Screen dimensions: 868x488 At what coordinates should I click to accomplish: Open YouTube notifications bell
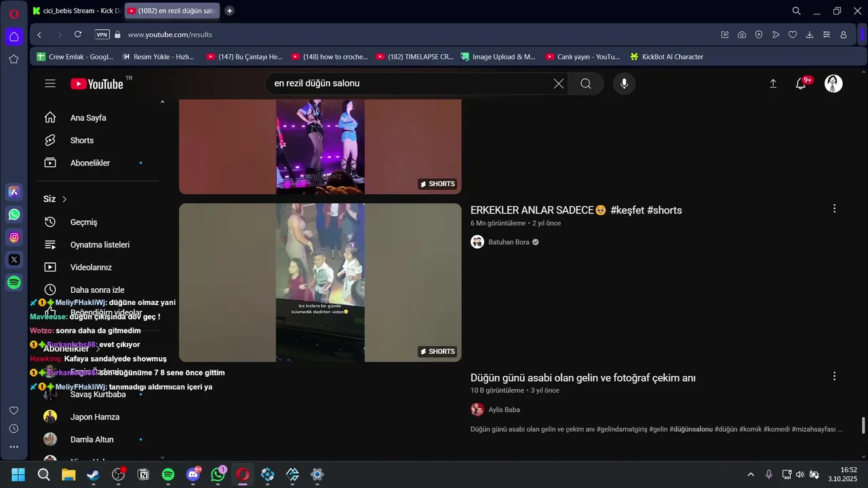pyautogui.click(x=801, y=83)
